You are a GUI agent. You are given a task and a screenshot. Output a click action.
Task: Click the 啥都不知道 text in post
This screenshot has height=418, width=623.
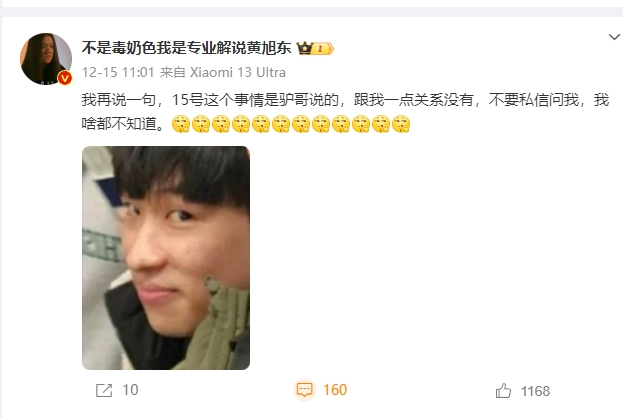[119, 124]
